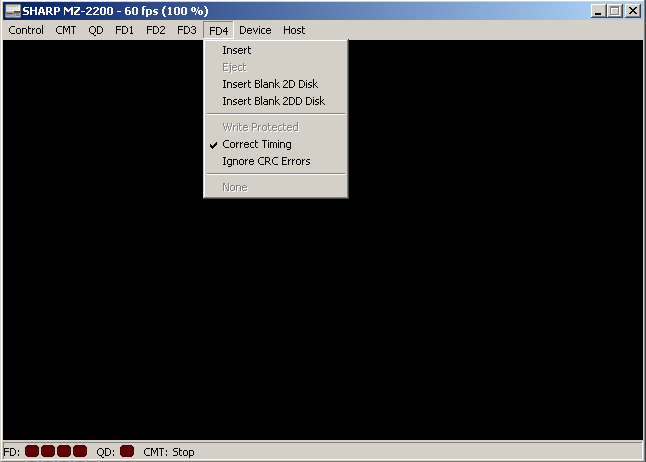Open the QD menu

96,30
